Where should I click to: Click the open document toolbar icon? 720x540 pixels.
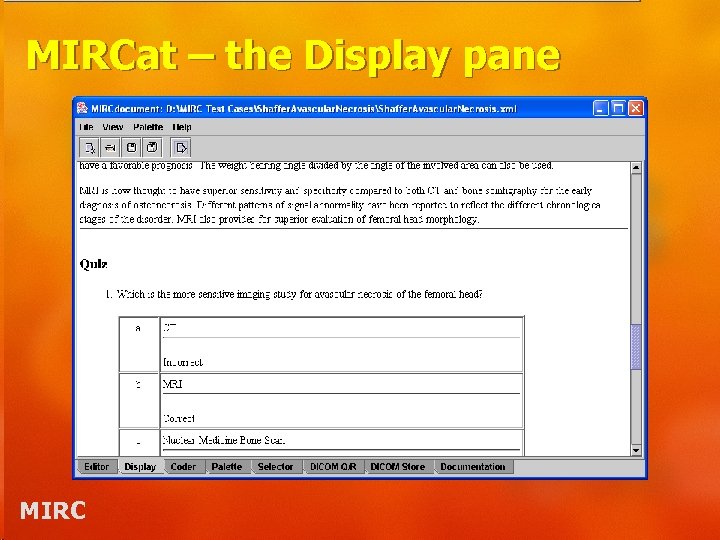(110, 148)
